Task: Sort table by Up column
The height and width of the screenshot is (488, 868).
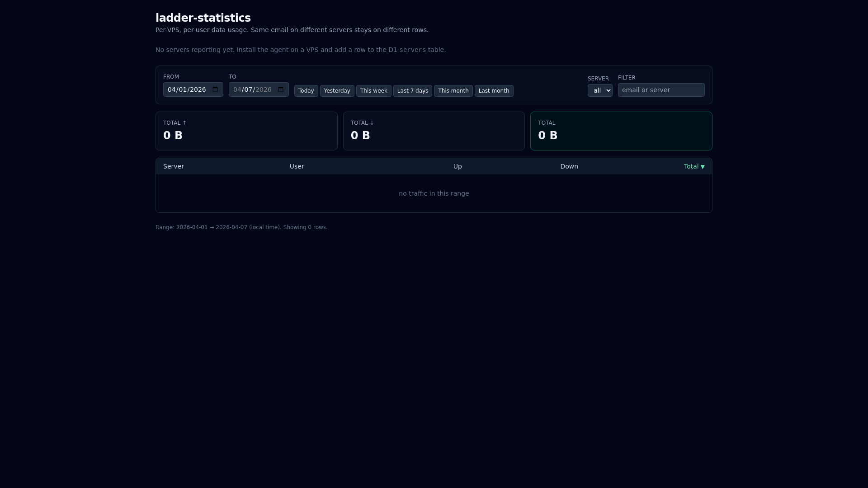Action: [x=458, y=166]
